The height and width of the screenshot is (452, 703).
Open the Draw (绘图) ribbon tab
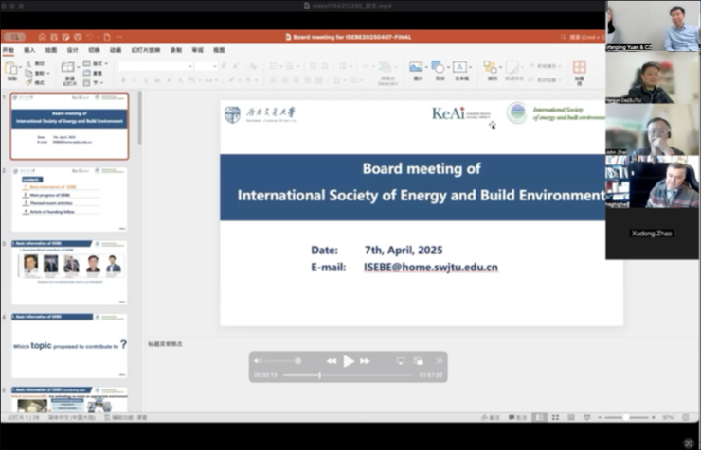(51, 50)
